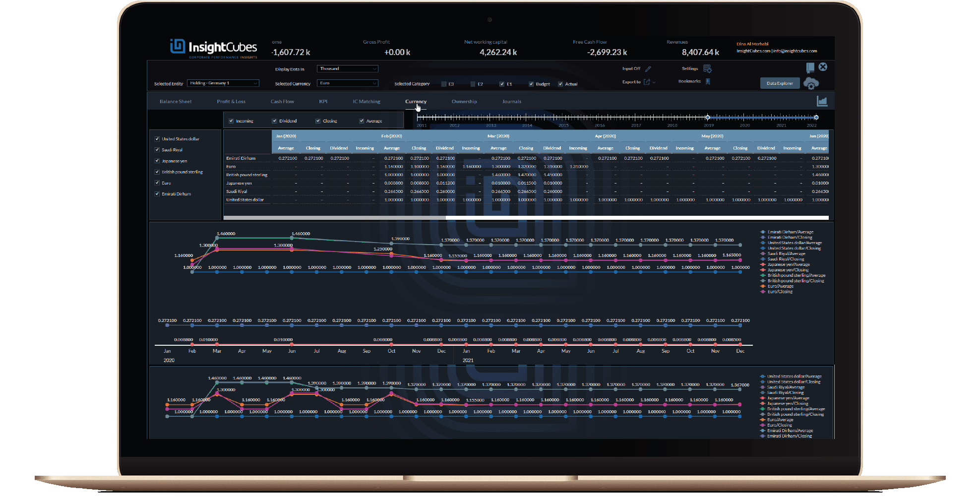Open Settings grid-gear icon

(x=707, y=68)
